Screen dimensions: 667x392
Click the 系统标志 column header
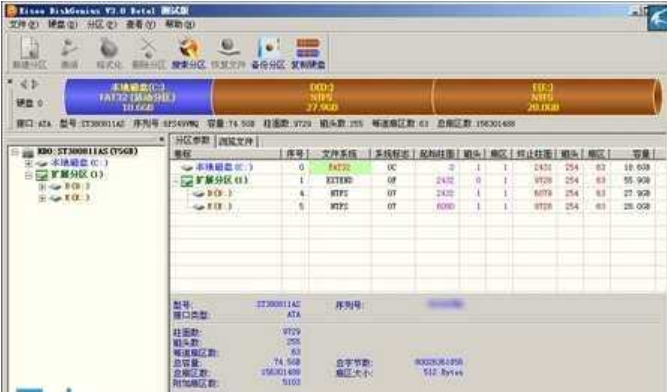coord(392,154)
